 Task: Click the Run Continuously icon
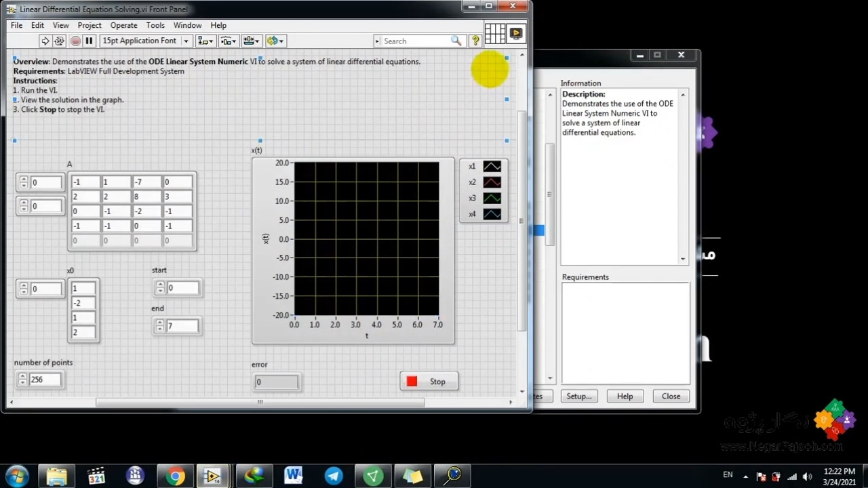click(x=59, y=41)
